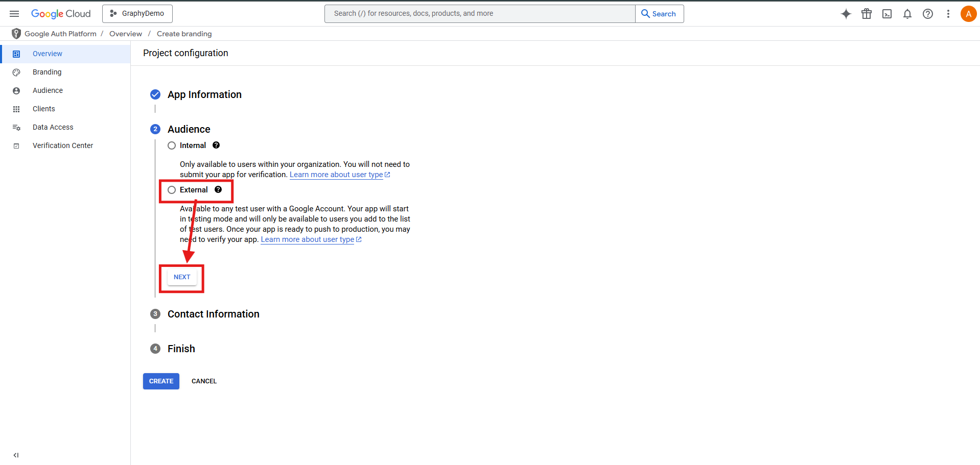The image size is (980, 465).
Task: Open the GraphyDemo project picker
Action: click(x=137, y=14)
